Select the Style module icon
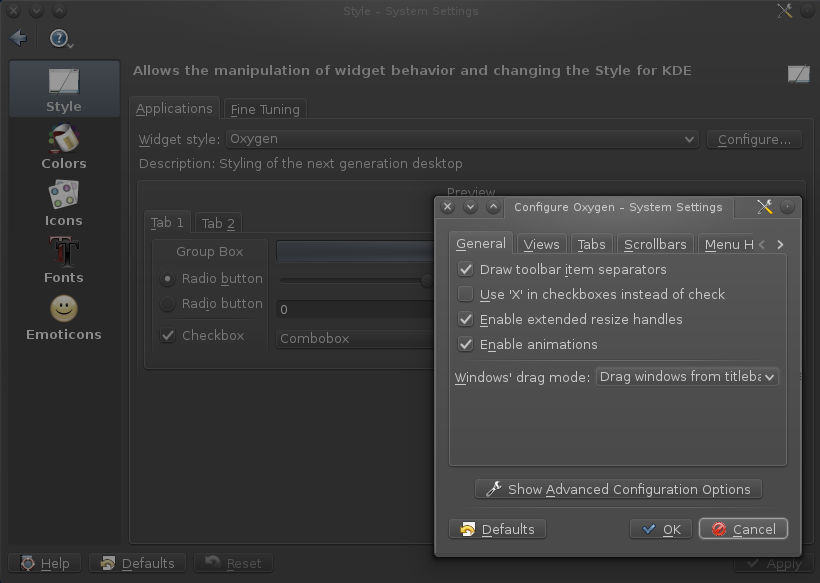Screen dimensions: 820x583 coord(63,89)
